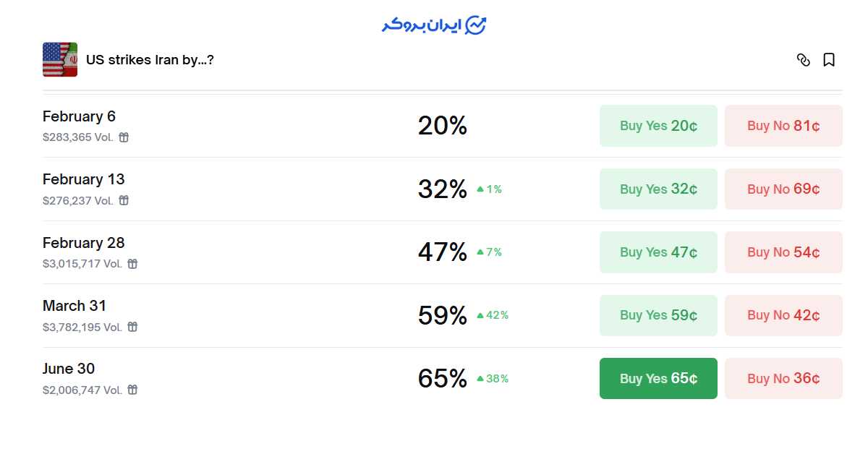Buy Yes at 65¢ for June 30
The image size is (868, 454).
tap(658, 378)
